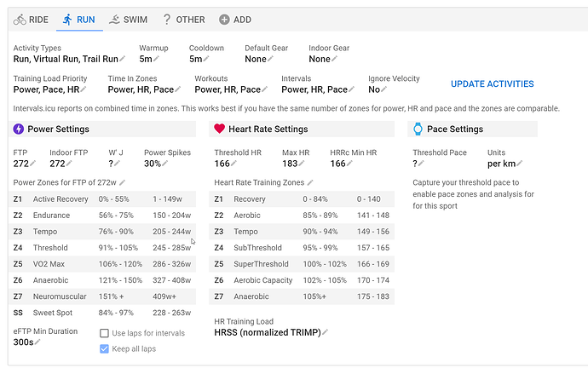588x368 pixels.
Task: Click the Z5 SuperThreshold row
Action: click(302, 264)
